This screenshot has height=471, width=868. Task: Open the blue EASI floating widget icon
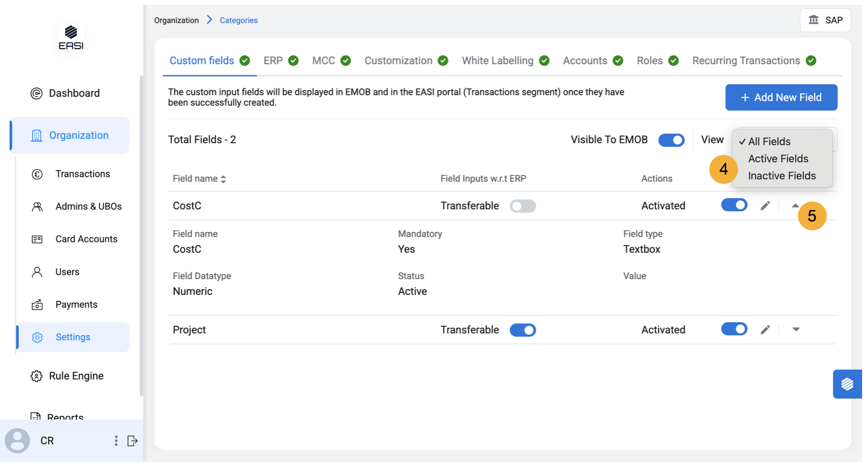pyautogui.click(x=847, y=384)
